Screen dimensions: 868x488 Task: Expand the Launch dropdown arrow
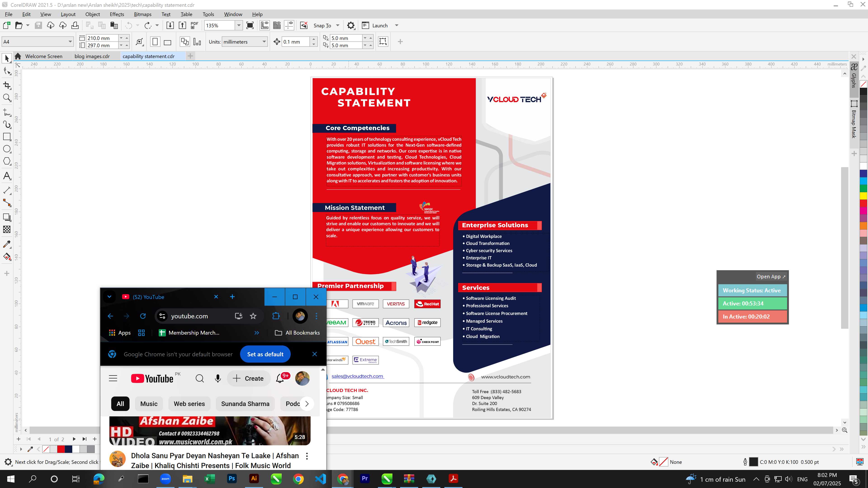397,25
